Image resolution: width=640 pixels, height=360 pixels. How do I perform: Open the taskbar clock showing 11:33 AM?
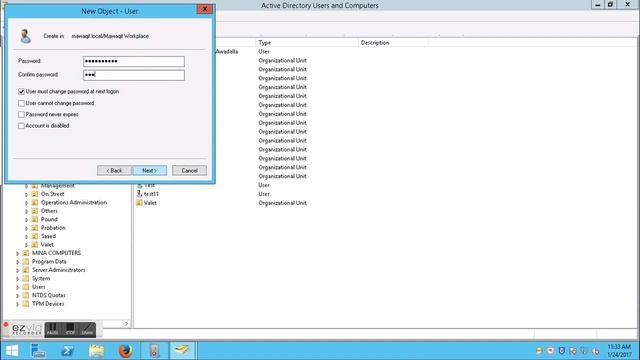[x=619, y=351]
